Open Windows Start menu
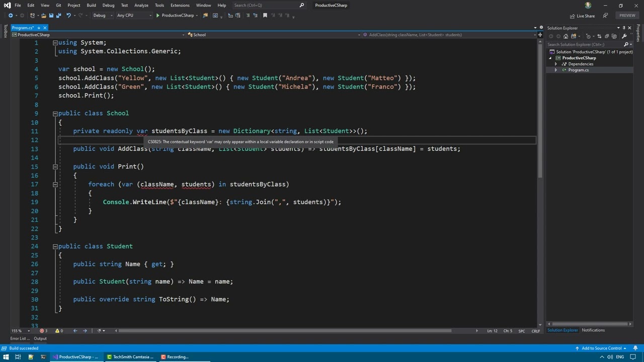The height and width of the screenshot is (362, 644). point(6,357)
